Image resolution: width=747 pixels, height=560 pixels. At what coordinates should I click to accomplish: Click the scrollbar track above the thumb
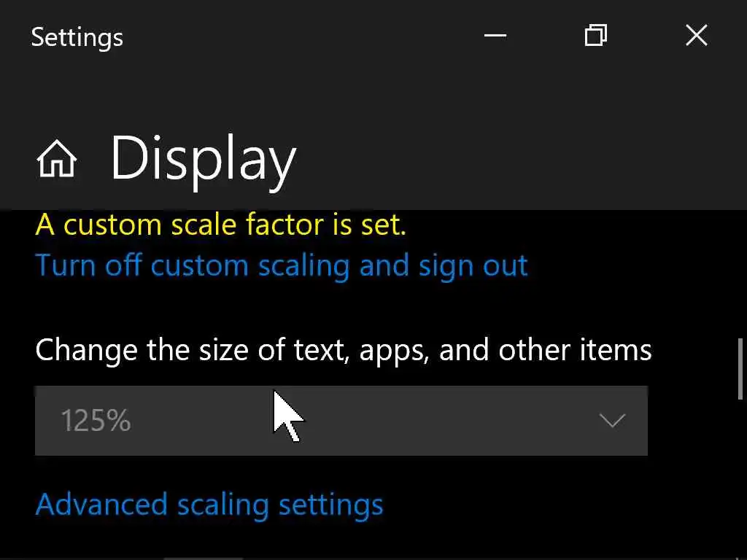740,277
